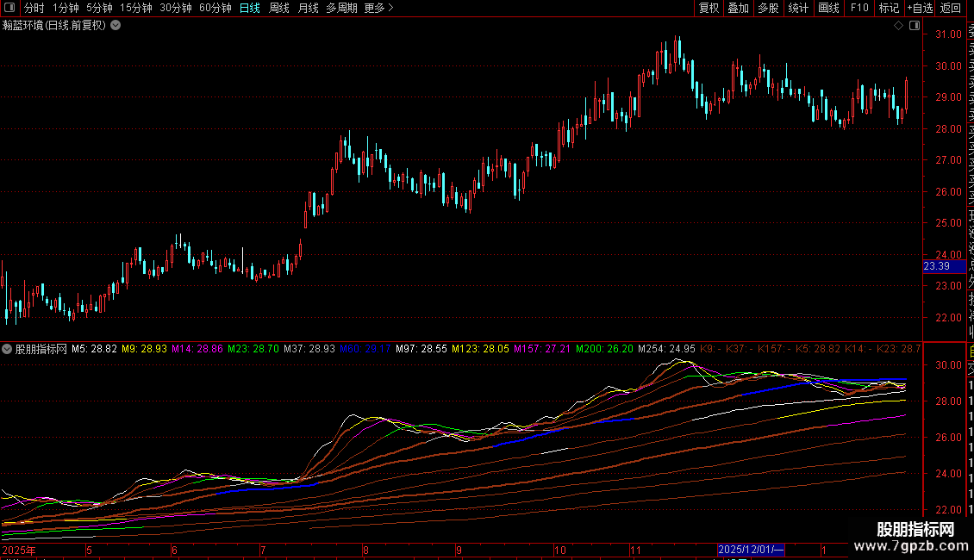Click the green M23: 28.70 label
The width and height of the screenshot is (974, 560).
tap(253, 349)
